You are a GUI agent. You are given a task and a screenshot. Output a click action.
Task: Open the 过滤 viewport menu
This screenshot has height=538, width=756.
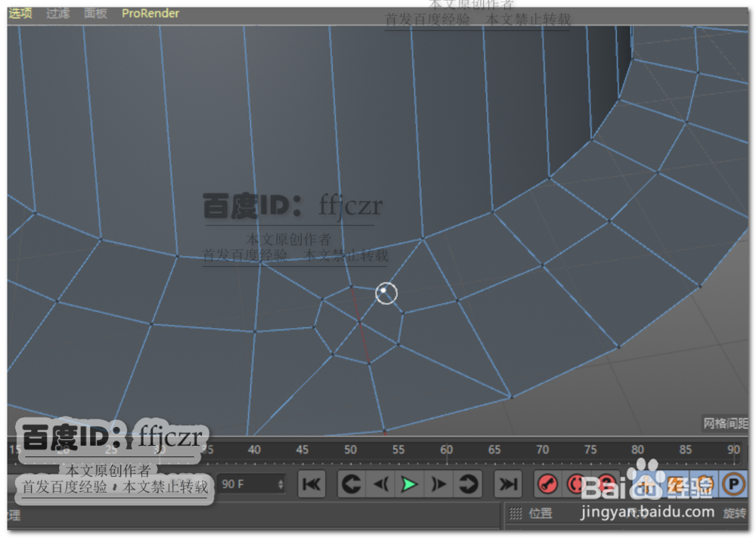(x=58, y=13)
